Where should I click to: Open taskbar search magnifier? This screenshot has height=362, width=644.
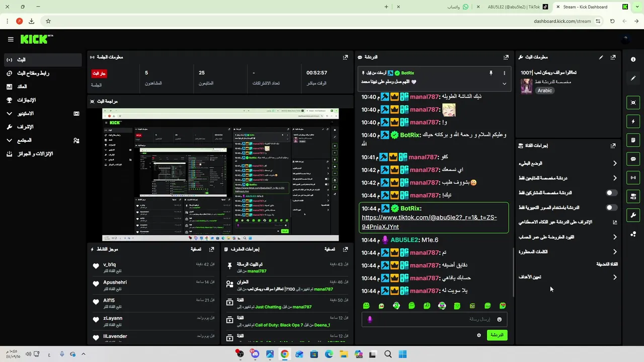(388, 354)
